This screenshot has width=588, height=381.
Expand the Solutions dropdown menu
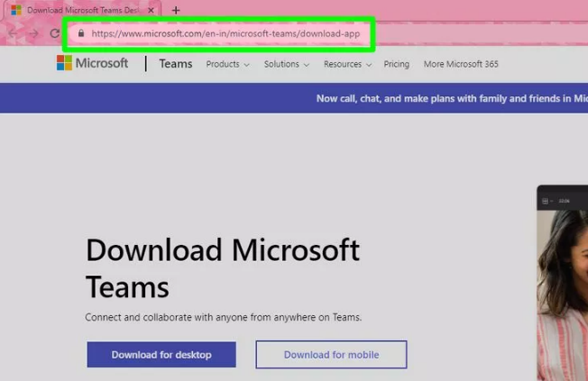click(x=287, y=64)
